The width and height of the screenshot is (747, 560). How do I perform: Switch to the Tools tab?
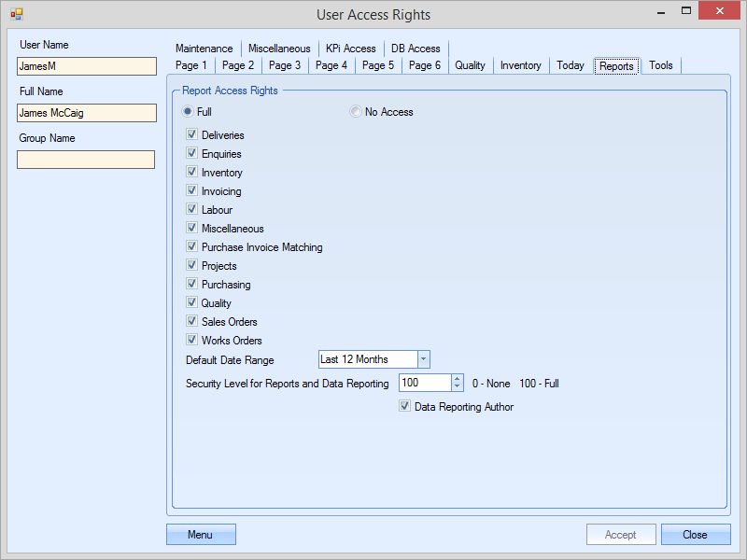tap(661, 65)
